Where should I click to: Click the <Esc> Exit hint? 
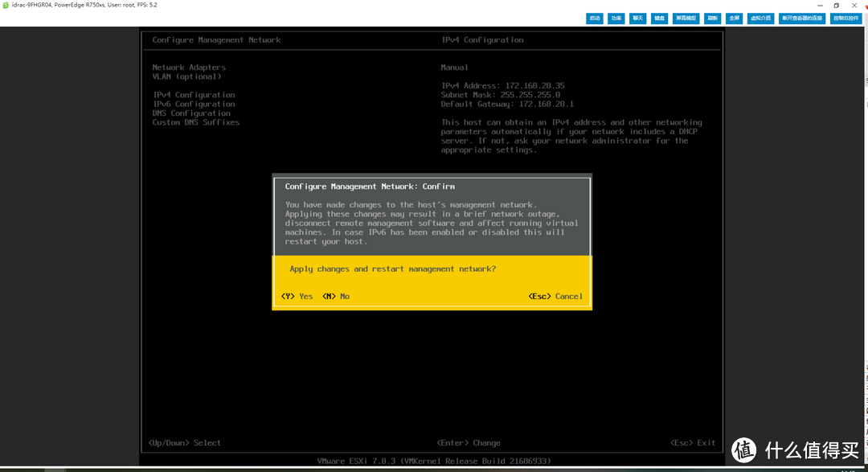(693, 443)
